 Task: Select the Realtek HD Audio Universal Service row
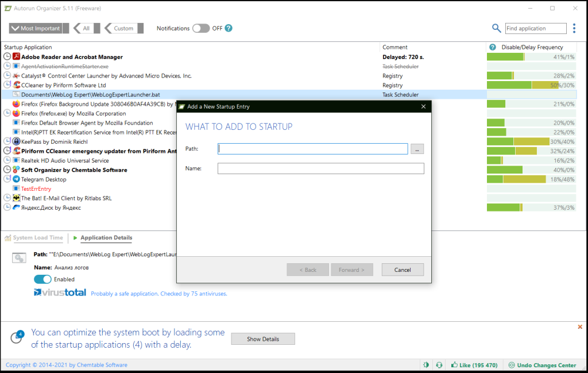pyautogui.click(x=65, y=160)
